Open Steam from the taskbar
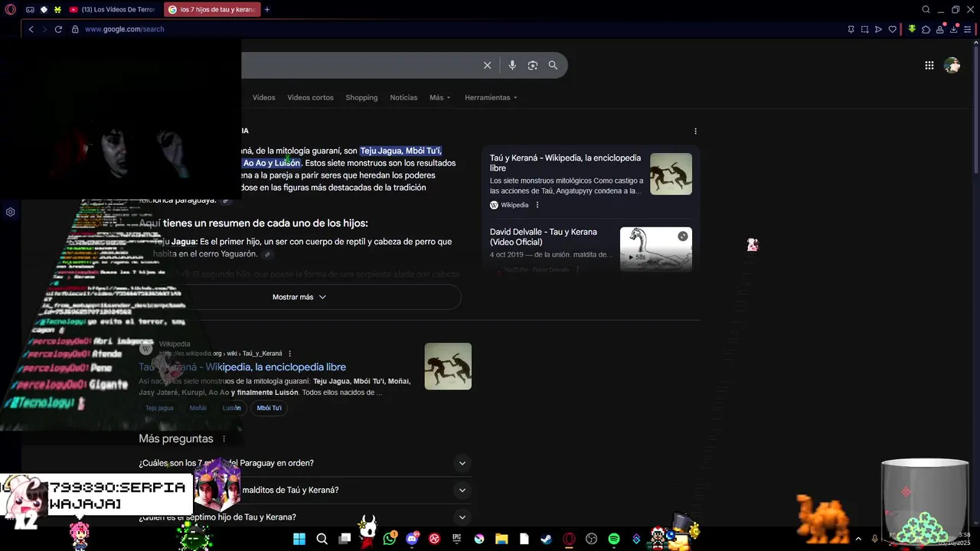This screenshot has width=980, height=551. coord(546,539)
